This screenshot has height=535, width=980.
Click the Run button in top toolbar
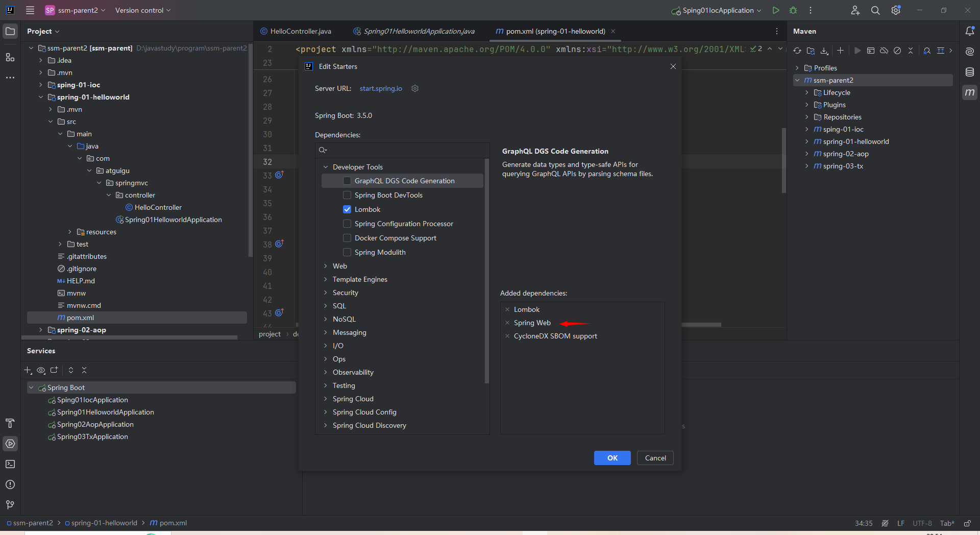(776, 10)
